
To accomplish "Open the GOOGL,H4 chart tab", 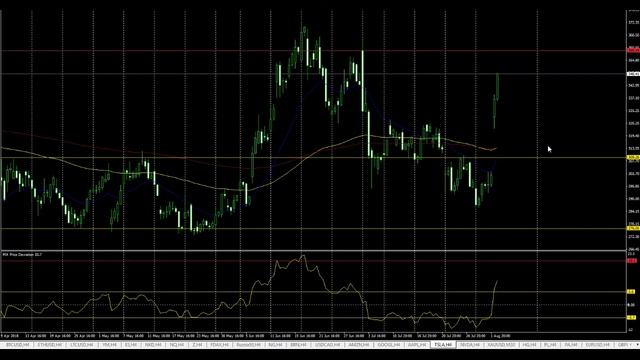I will tap(388, 345).
